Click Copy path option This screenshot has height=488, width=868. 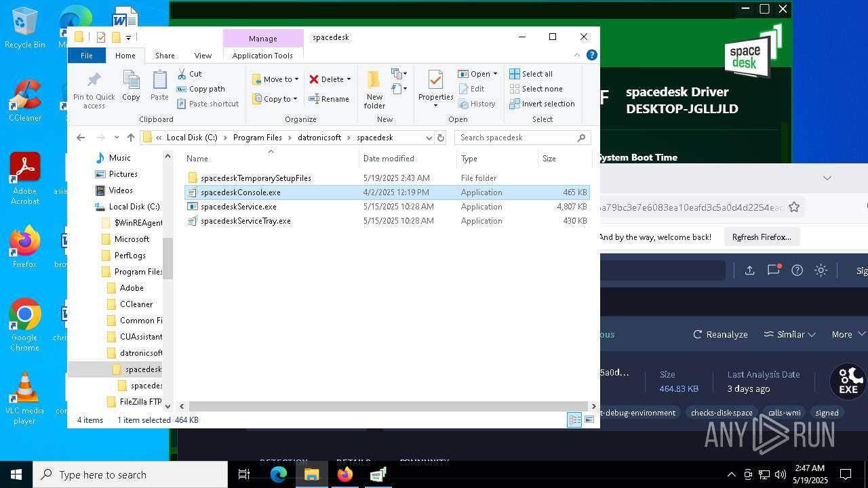201,89
